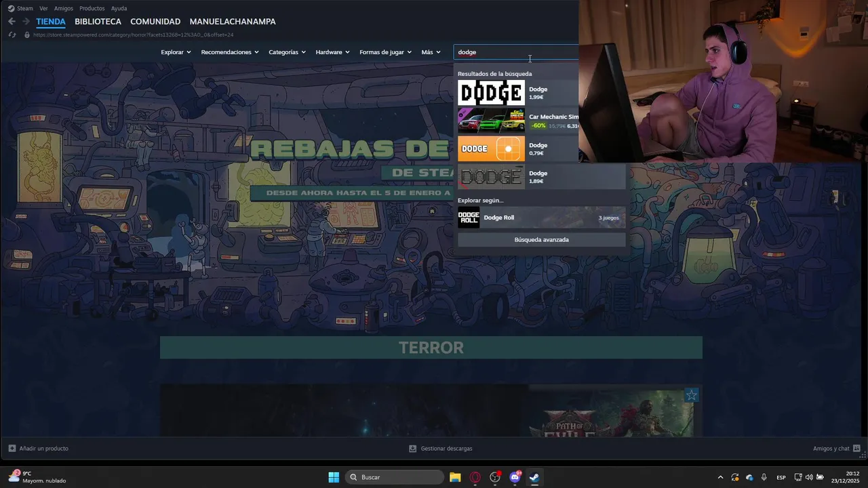Screen dimensions: 868x488
Task: Open the clock and date 20:12
Action: [846, 477]
